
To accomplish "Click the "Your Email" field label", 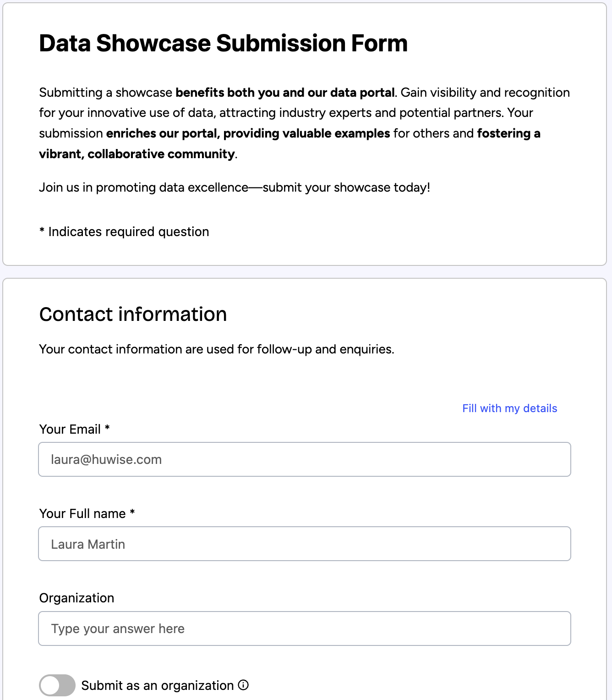I will [x=70, y=429].
